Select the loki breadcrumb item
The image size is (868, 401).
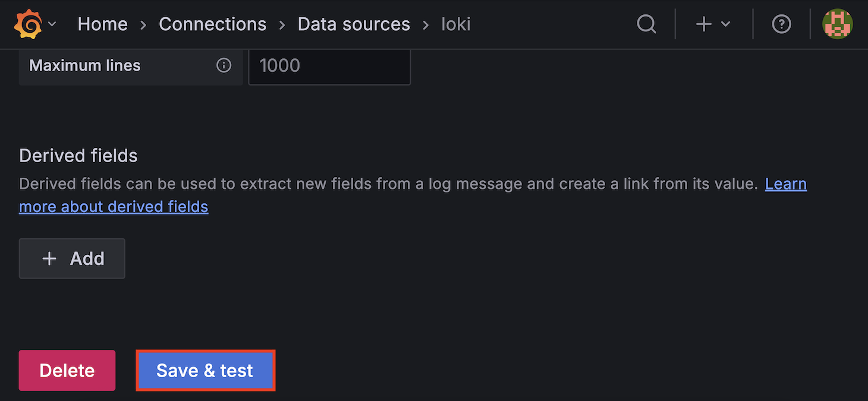click(x=455, y=24)
